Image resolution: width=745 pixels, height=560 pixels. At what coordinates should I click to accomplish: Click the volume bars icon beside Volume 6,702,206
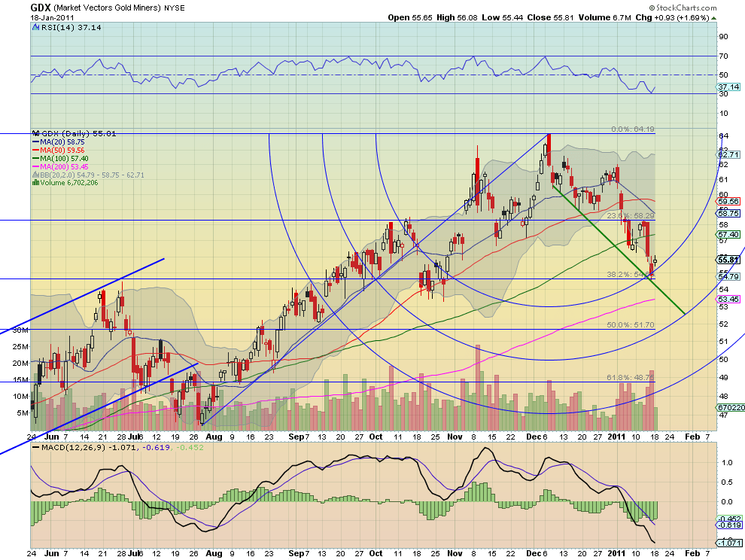click(35, 183)
